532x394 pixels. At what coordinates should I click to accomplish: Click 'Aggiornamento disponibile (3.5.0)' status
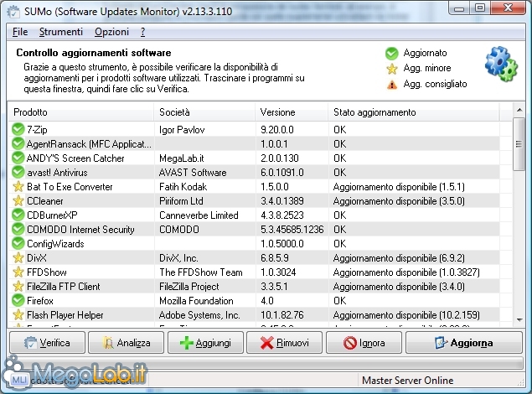399,201
